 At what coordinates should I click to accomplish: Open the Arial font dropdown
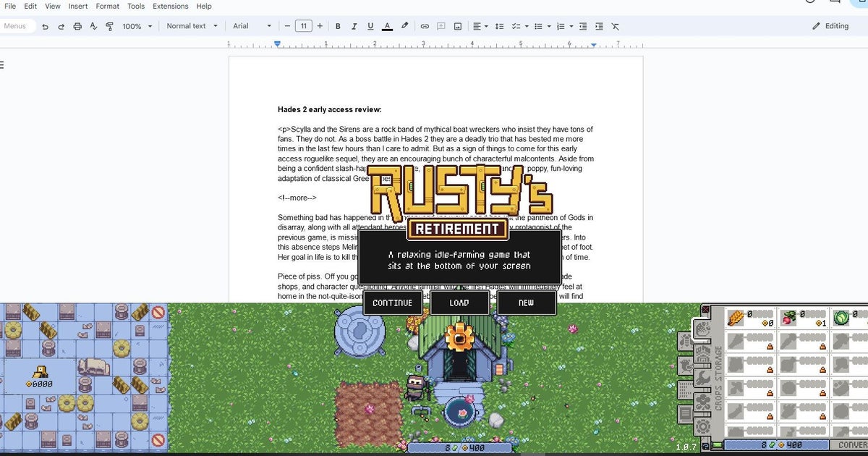point(252,26)
